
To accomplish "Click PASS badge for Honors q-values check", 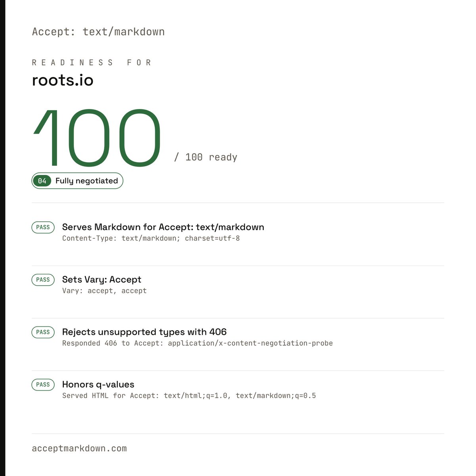I will (43, 384).
